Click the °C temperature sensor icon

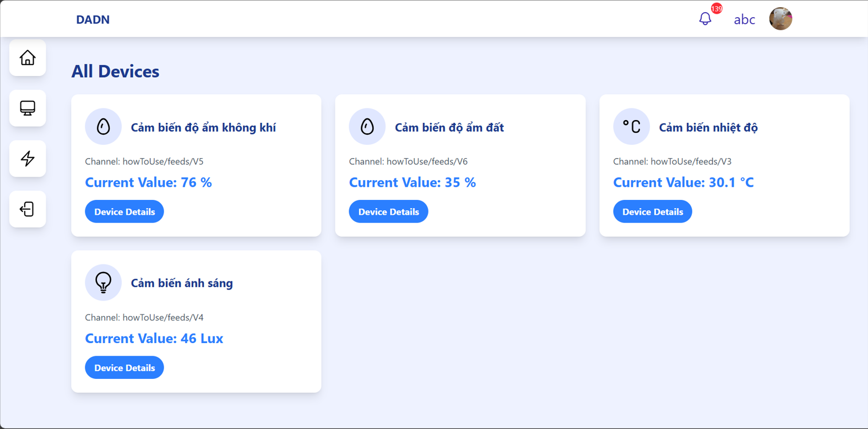(x=631, y=127)
